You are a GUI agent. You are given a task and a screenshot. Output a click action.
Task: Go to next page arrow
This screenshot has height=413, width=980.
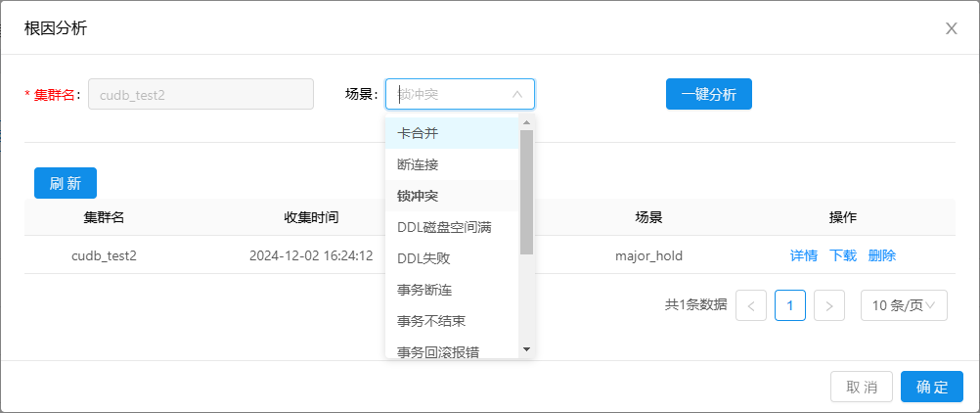pyautogui.click(x=829, y=305)
